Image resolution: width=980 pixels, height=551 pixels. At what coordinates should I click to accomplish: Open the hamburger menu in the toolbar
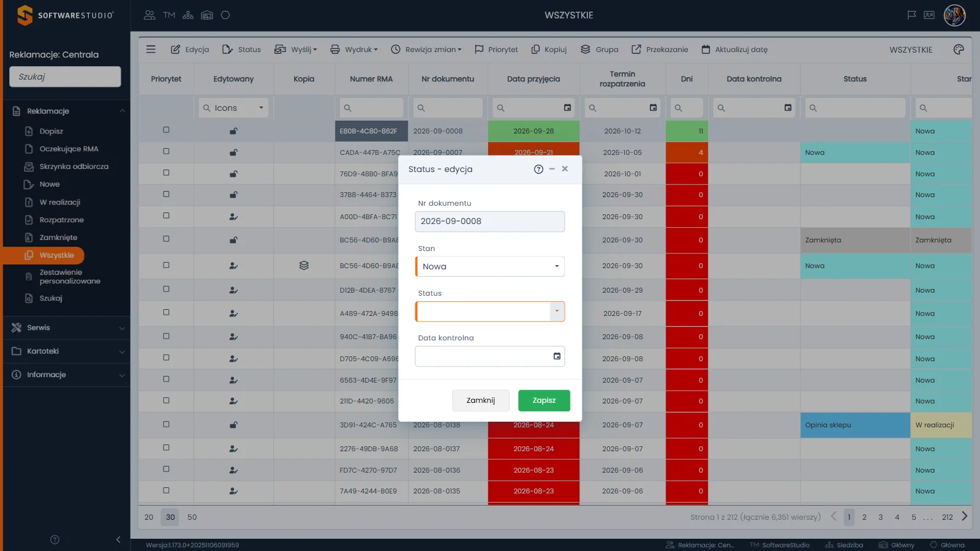pyautogui.click(x=151, y=49)
